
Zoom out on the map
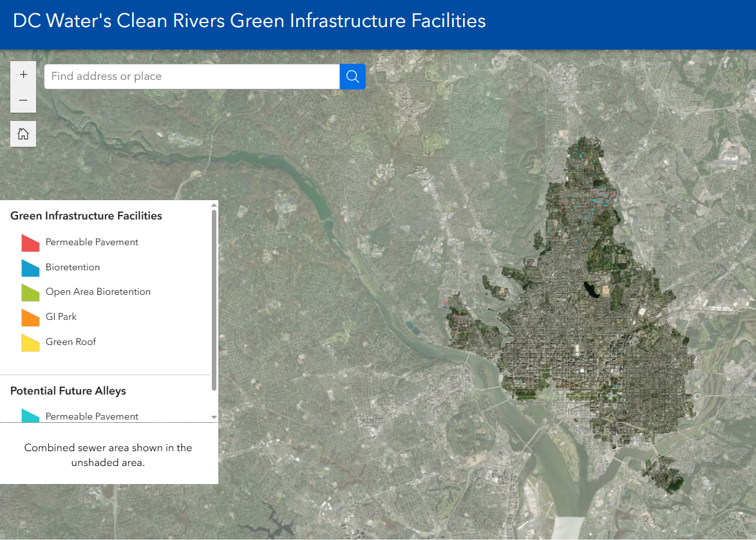(23, 100)
